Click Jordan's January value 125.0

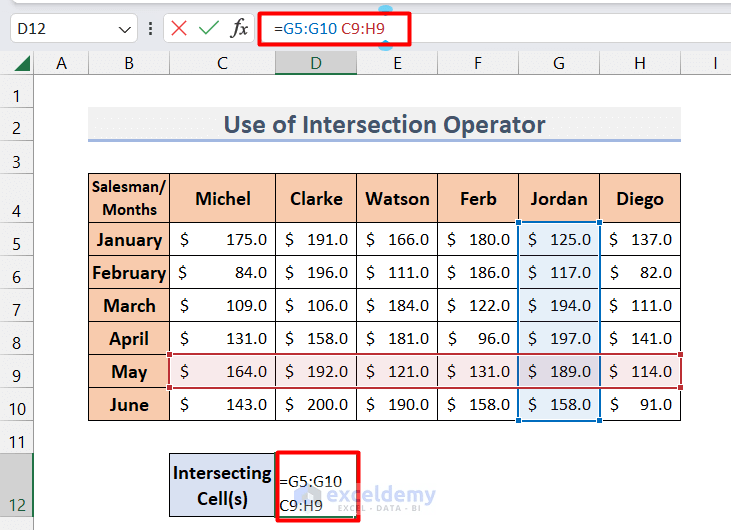[559, 240]
